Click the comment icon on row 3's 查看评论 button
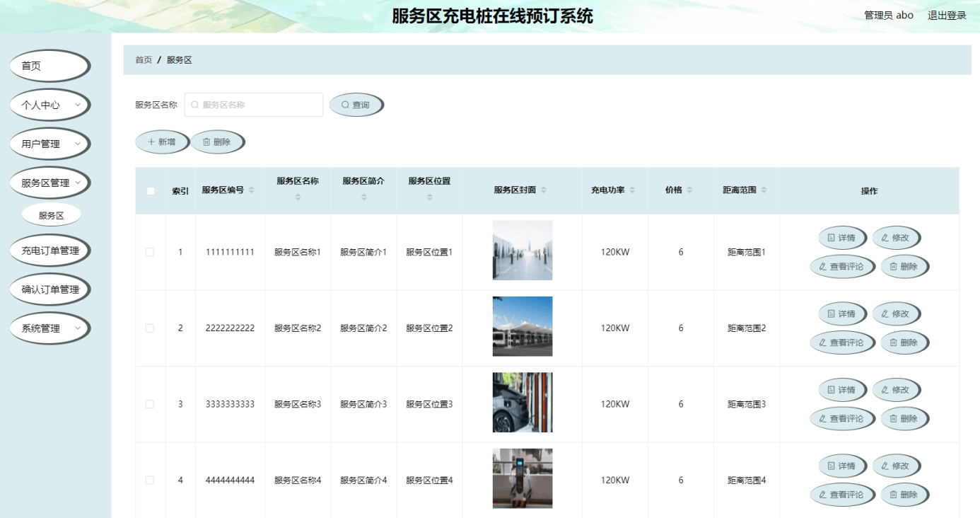The width and height of the screenshot is (980, 518). click(x=822, y=418)
